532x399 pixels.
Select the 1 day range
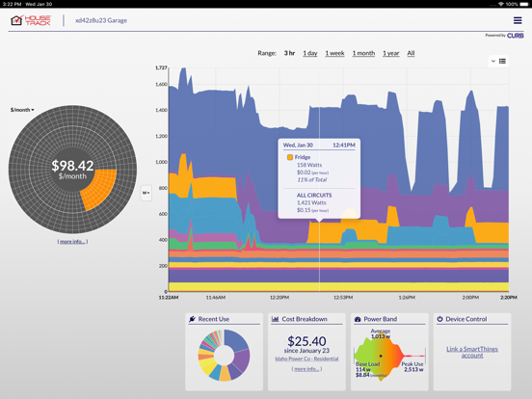click(x=310, y=53)
